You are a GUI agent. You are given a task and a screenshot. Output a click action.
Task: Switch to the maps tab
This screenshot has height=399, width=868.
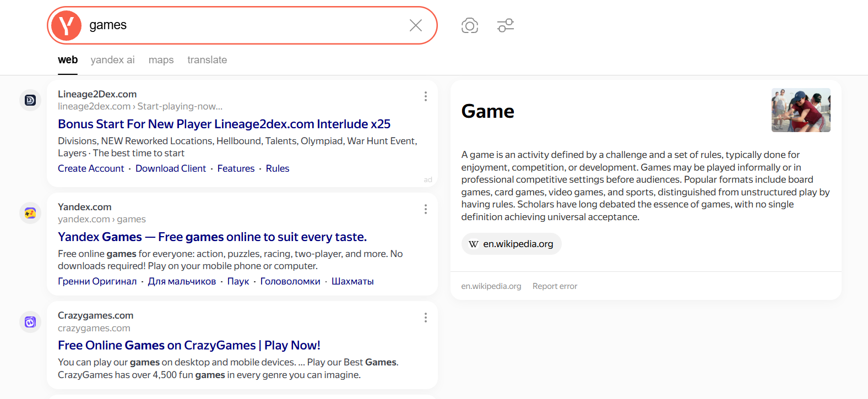coord(161,60)
